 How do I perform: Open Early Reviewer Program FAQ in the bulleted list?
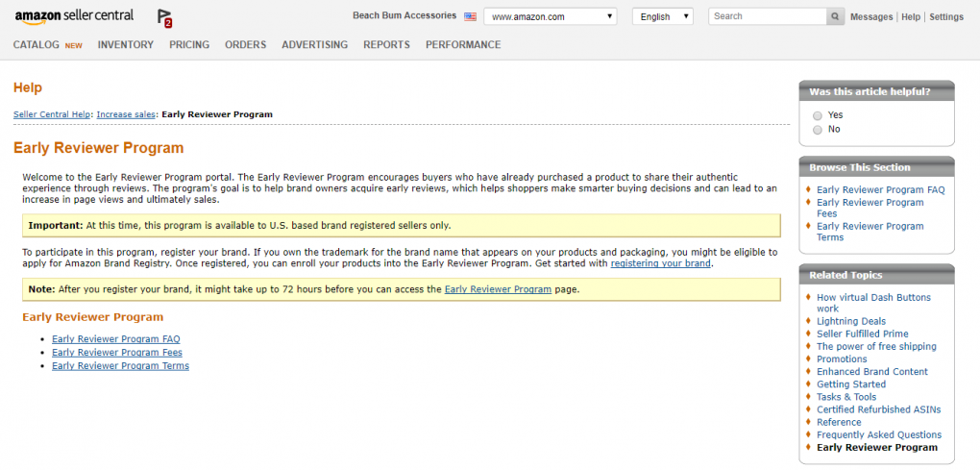coord(116,339)
